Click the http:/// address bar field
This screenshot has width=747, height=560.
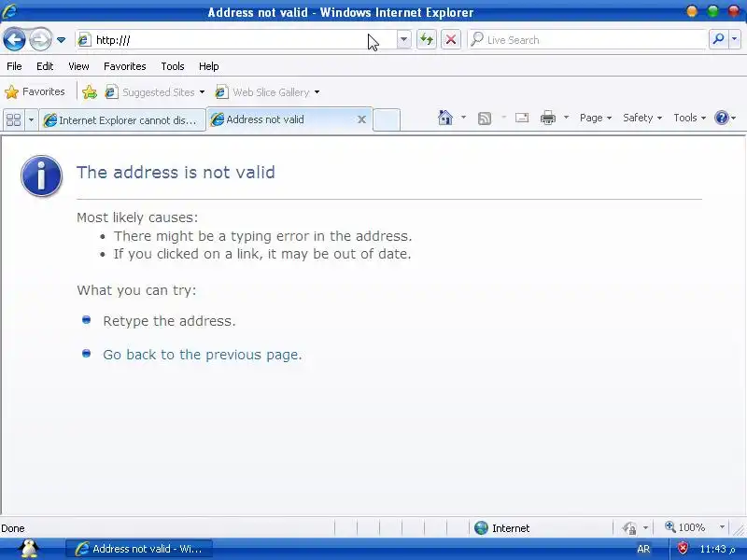pos(236,40)
